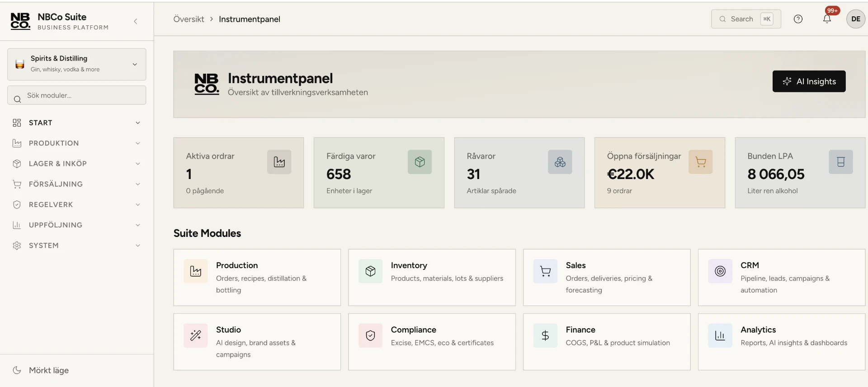The height and width of the screenshot is (387, 868).
Task: Click the help question mark icon
Action: coord(798,19)
